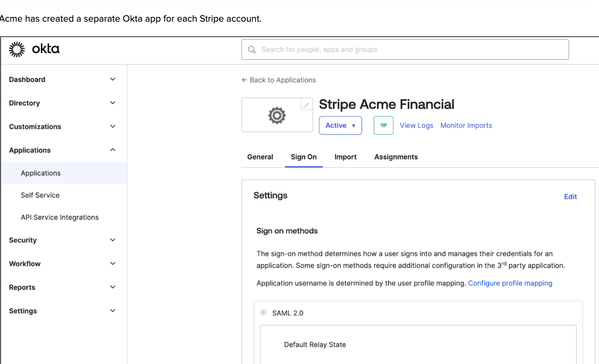This screenshot has height=364, width=599.
Task: Click Edit in Settings panel
Action: (570, 197)
